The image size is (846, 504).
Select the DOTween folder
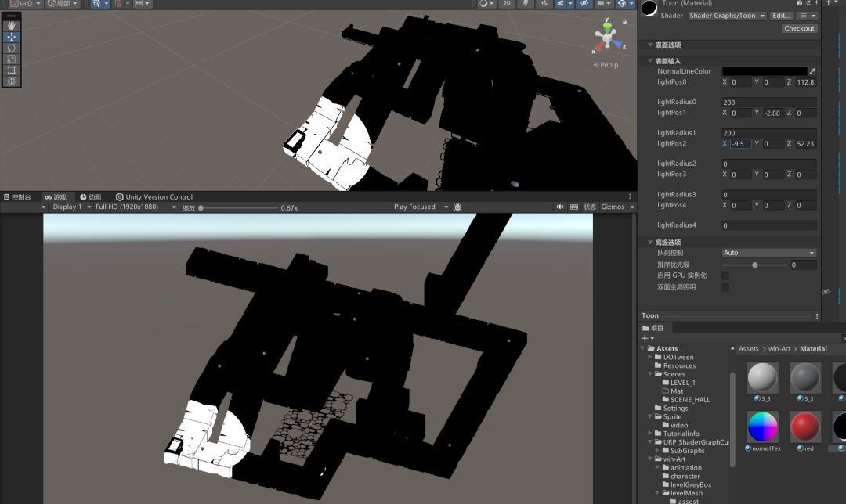coord(678,358)
